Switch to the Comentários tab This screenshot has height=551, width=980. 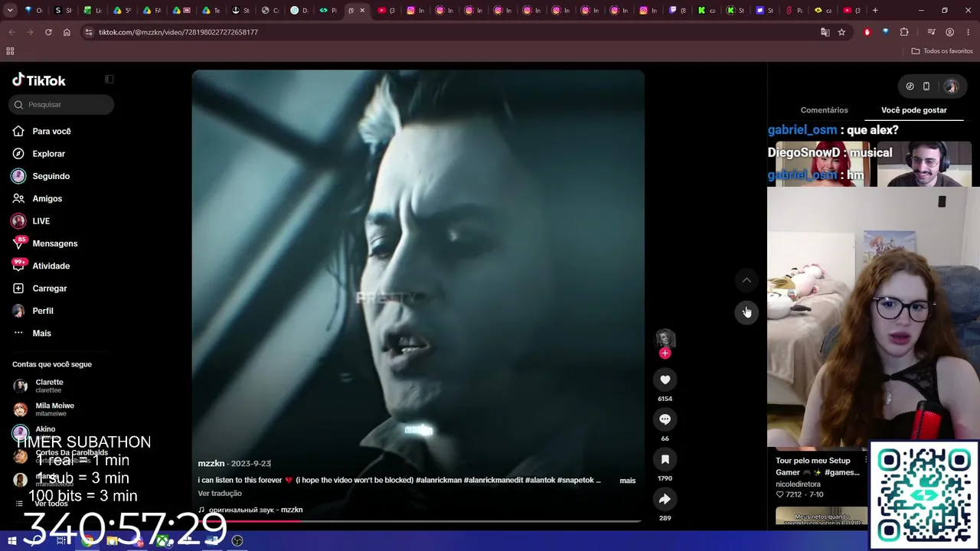tap(824, 110)
